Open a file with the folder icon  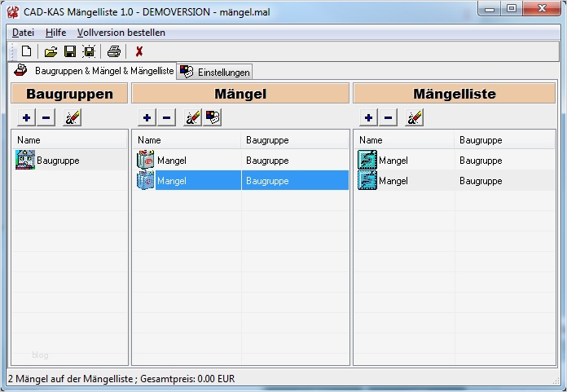point(51,51)
